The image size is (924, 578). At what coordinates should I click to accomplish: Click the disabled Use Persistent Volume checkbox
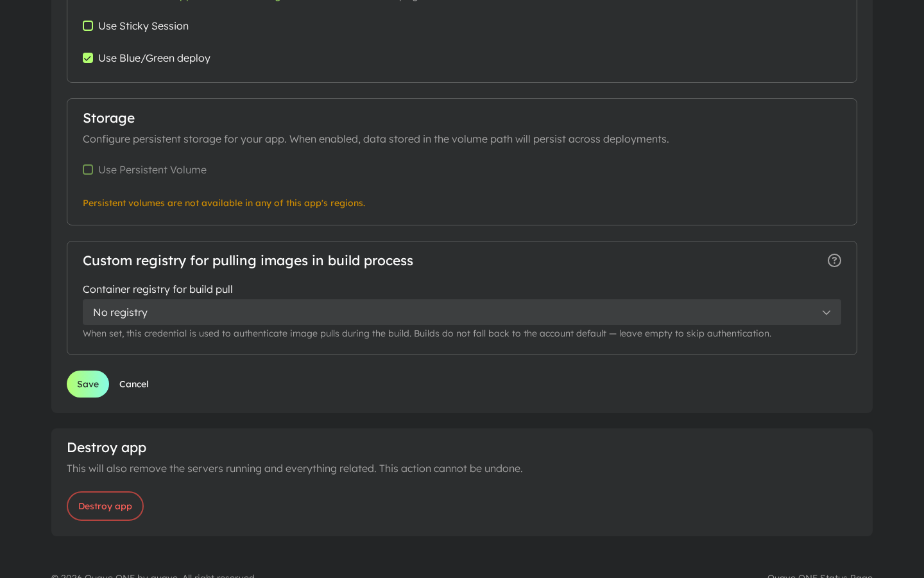pyautogui.click(x=88, y=170)
